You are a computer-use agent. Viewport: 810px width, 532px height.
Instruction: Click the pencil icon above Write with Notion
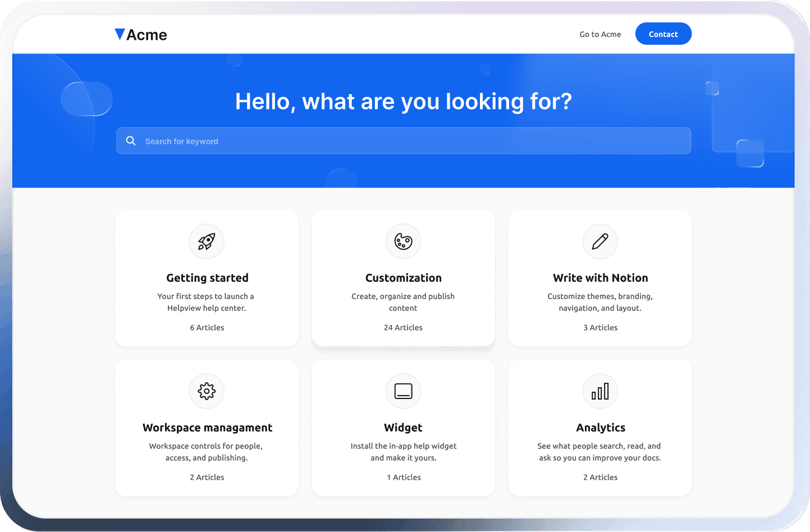(600, 241)
